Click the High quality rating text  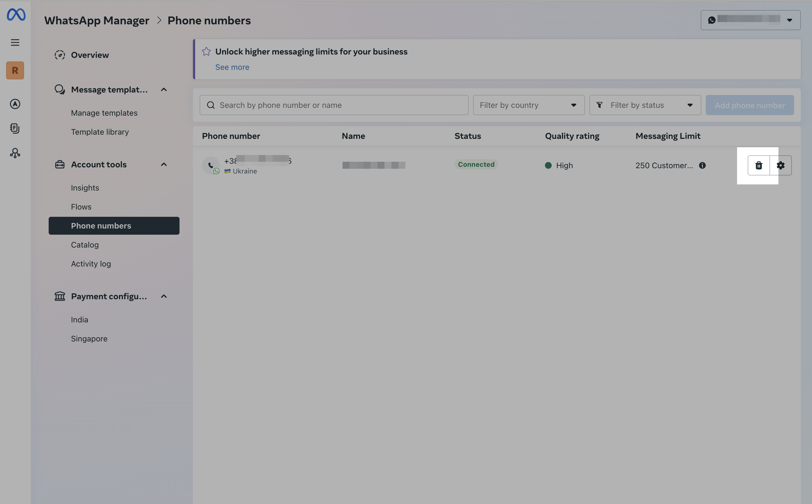565,166
